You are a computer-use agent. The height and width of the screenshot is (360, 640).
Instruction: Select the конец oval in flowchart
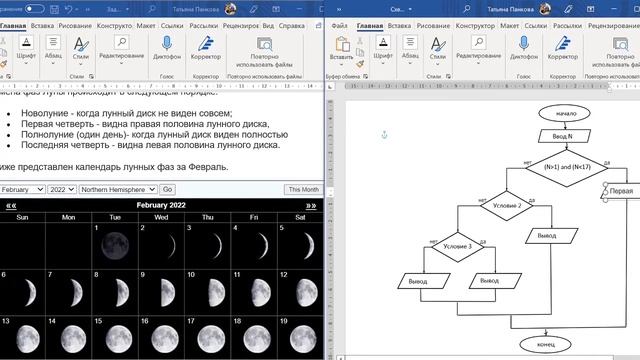545,344
